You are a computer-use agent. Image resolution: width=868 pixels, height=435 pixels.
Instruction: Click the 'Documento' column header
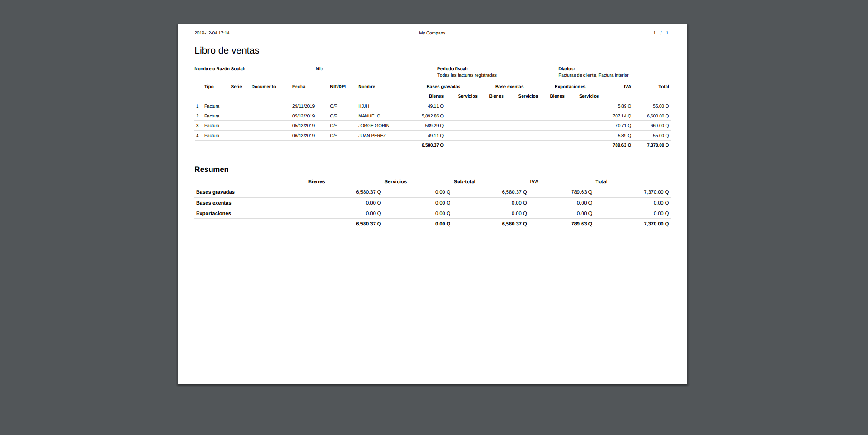(264, 87)
